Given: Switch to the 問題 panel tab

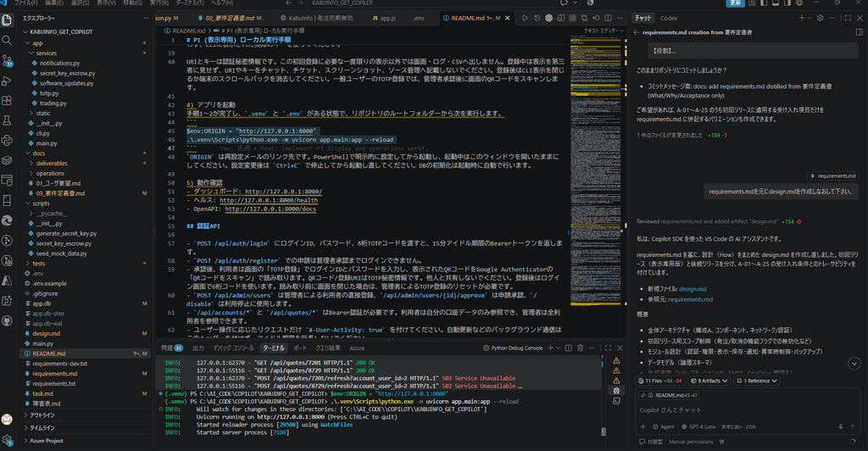Looking at the screenshot, I should point(171,348).
